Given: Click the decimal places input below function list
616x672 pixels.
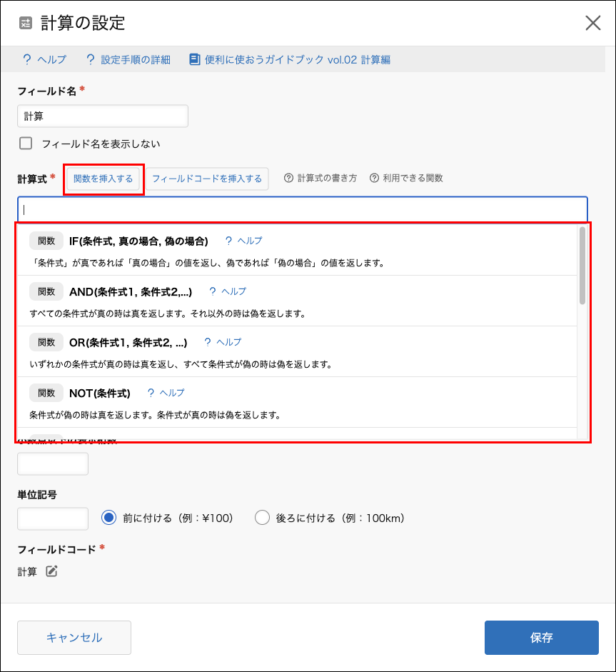Looking at the screenshot, I should click(x=53, y=463).
